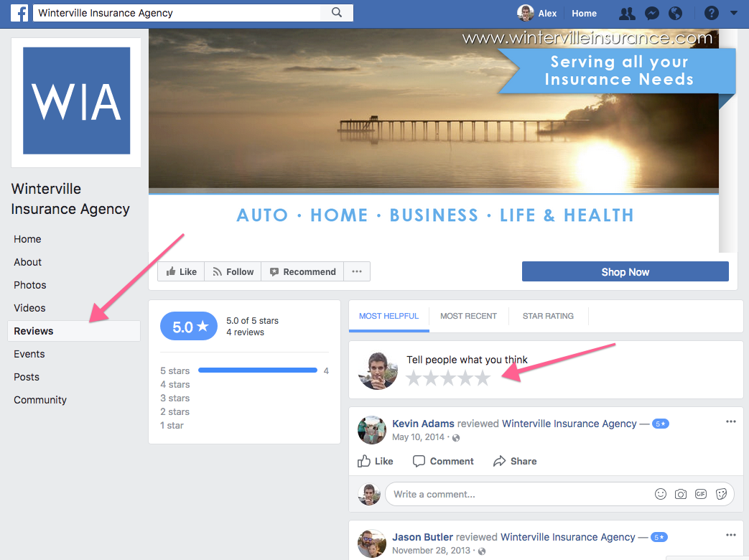Open the help question mark icon
749x560 pixels.
click(711, 14)
